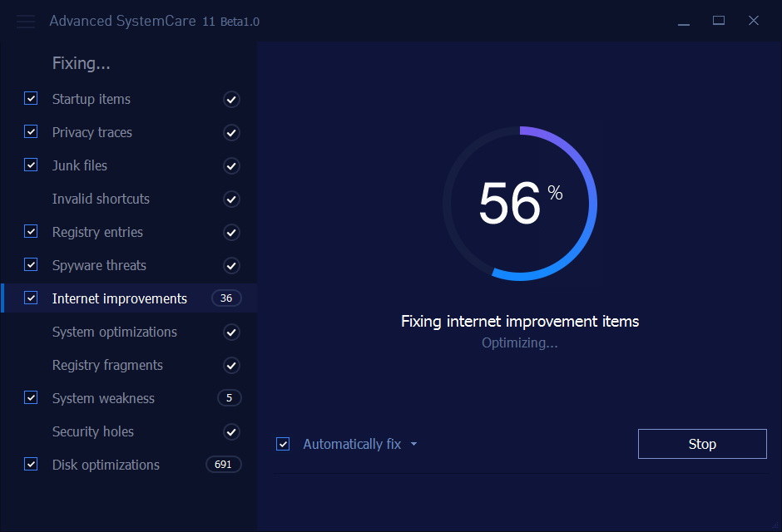Expand the Automatically fix dropdown arrow
Screen dimensions: 782x532
413,445
